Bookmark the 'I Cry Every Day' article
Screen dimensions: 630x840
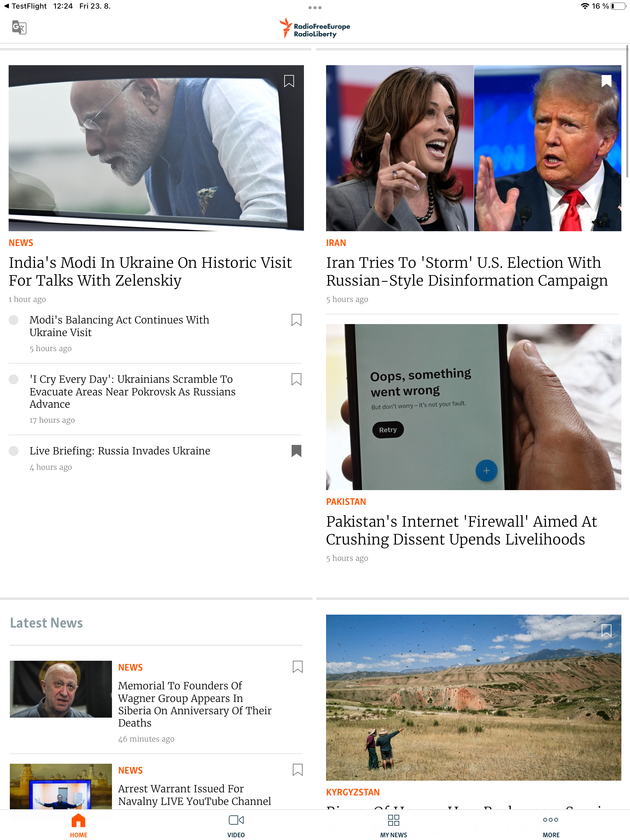(296, 379)
